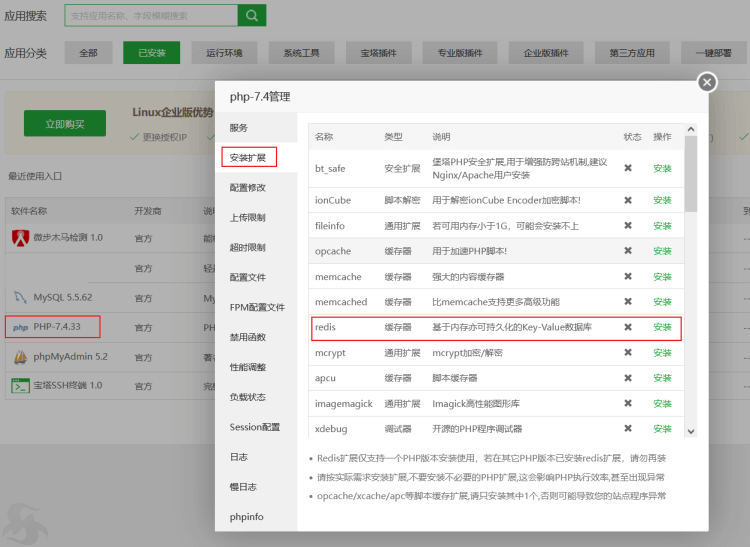Click the MySQL 5.5.62 dolphin icon
The height and width of the screenshot is (547, 750).
pos(20,297)
